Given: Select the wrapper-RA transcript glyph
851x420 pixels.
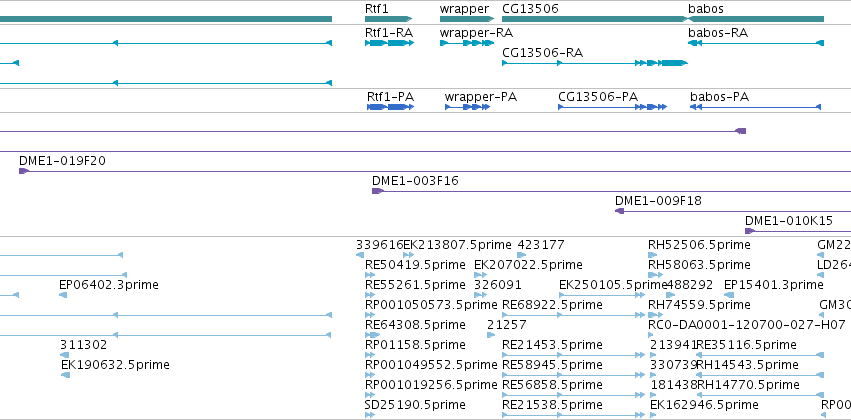Looking at the screenshot, I should pyautogui.click(x=467, y=43).
